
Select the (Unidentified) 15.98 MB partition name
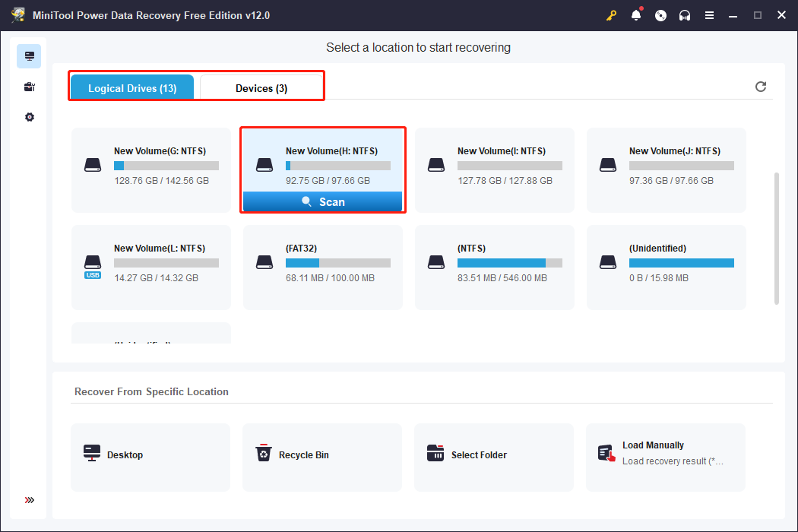tap(657, 248)
